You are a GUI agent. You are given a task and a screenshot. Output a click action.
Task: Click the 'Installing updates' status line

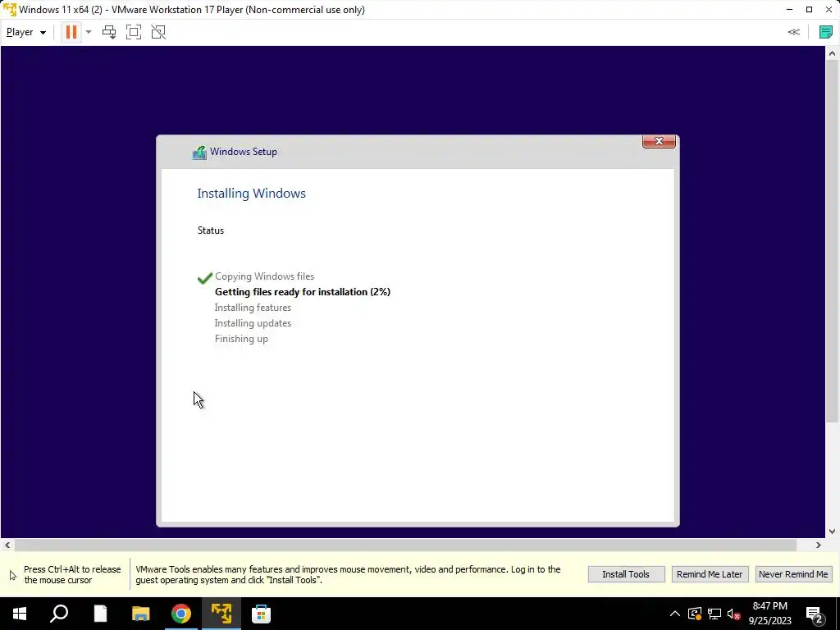pyautogui.click(x=253, y=323)
